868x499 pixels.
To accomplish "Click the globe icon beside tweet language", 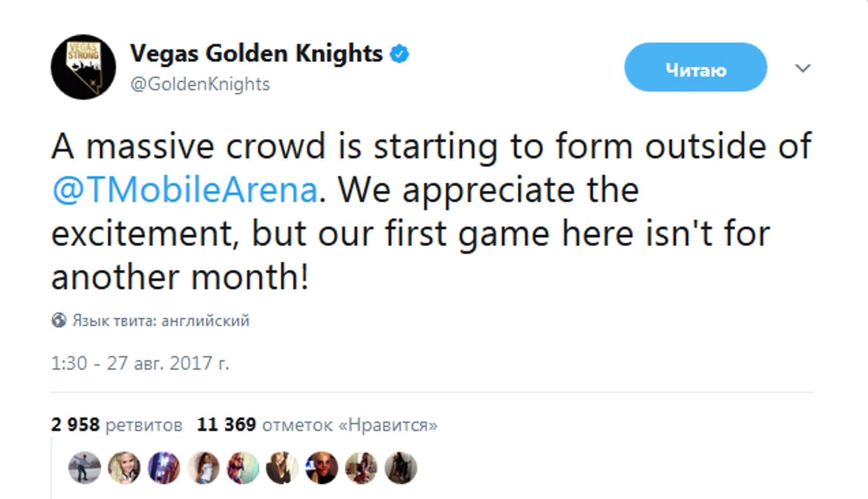I will coord(59,320).
